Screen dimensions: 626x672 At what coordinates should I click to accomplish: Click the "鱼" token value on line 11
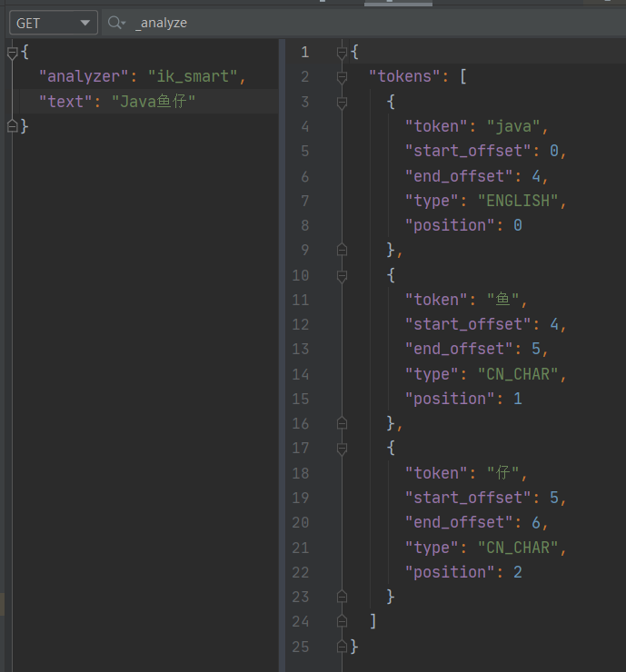pyautogui.click(x=503, y=300)
